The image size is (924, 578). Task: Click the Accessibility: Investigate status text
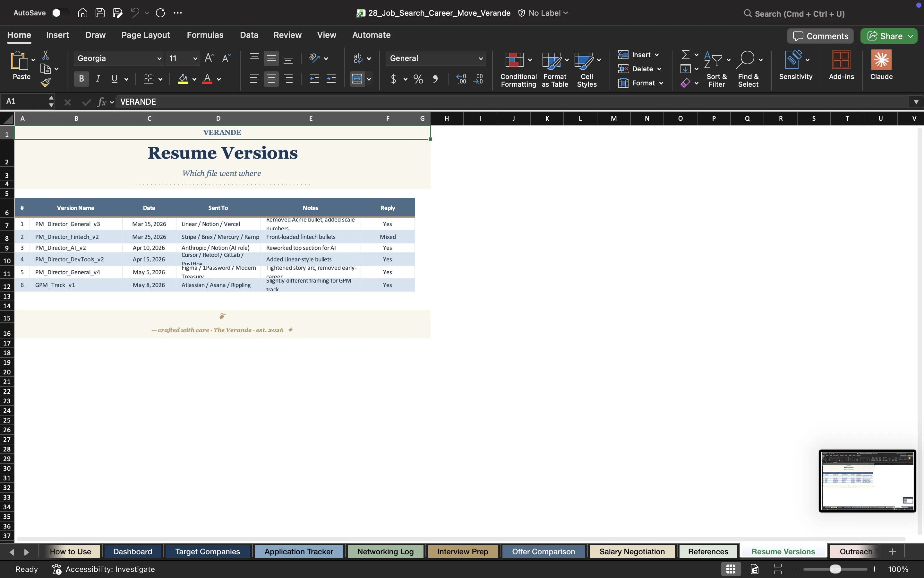point(110,569)
